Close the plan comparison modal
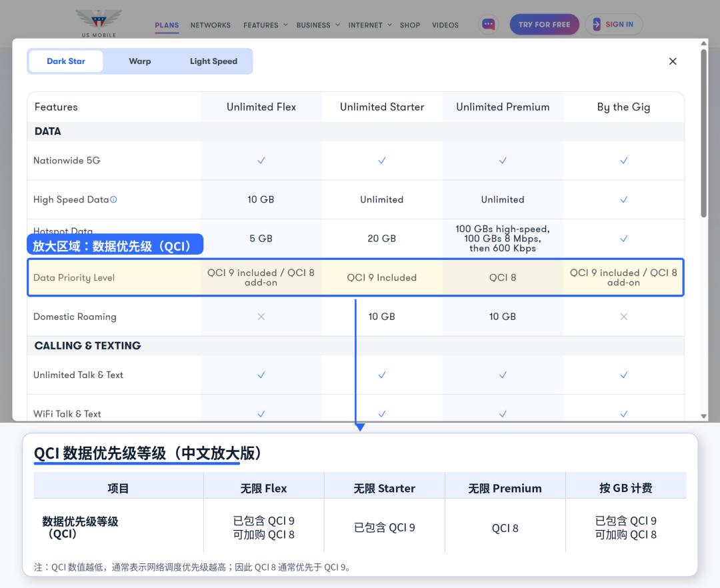The height and width of the screenshot is (588, 720). tap(673, 61)
